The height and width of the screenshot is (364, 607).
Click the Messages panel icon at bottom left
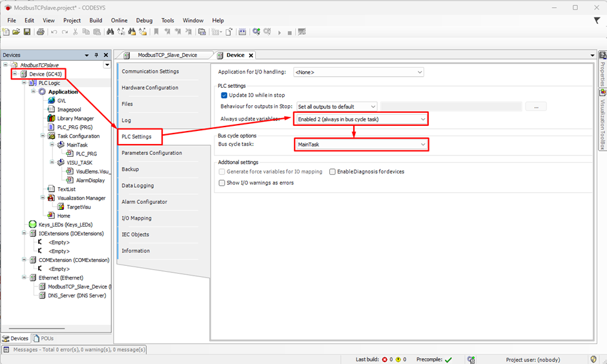[x=6, y=350]
